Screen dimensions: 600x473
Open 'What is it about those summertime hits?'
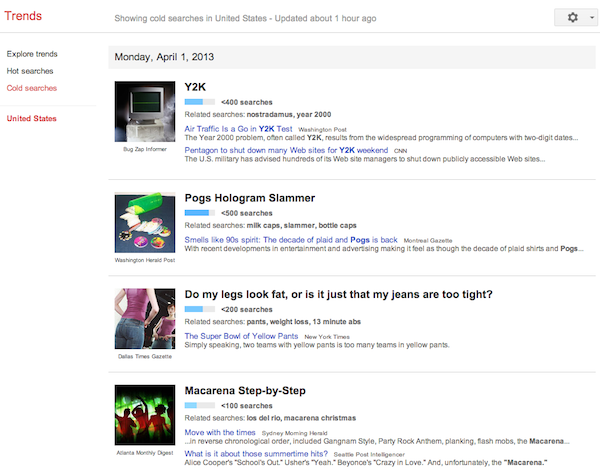256,454
